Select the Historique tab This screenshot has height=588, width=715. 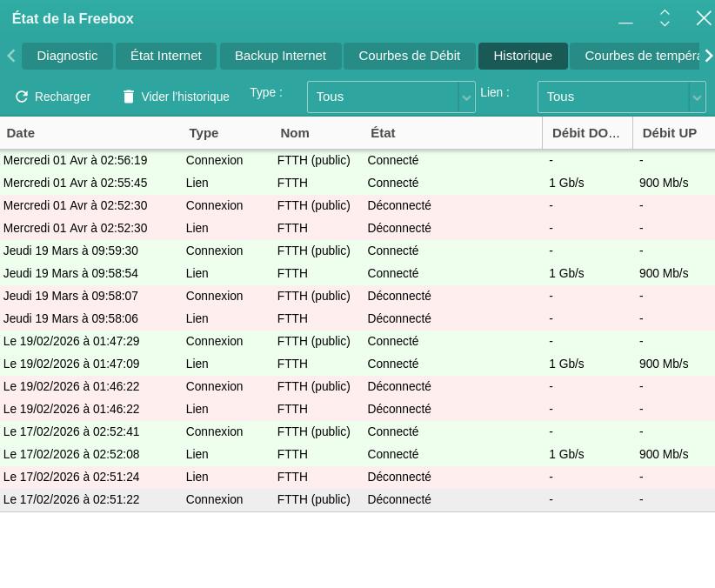pos(523,56)
